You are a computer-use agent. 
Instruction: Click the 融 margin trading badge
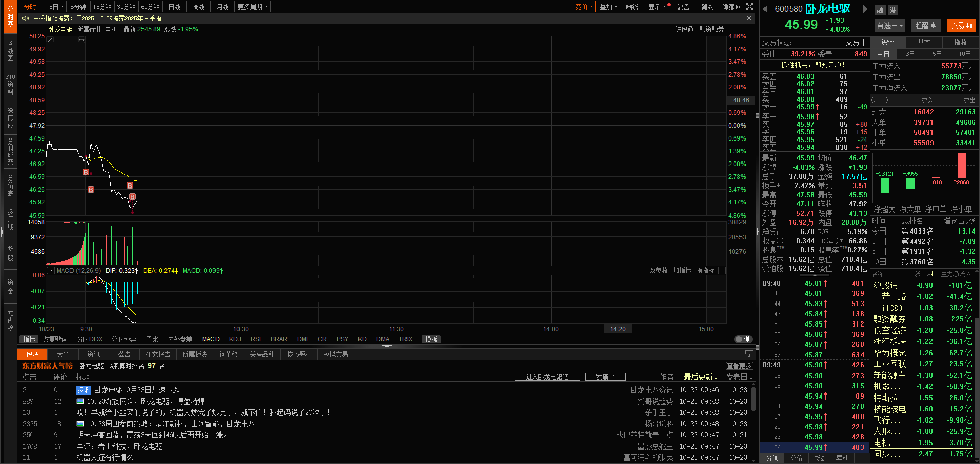[x=880, y=10]
